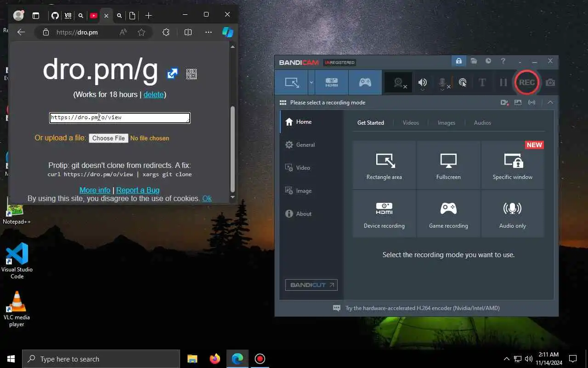Switch to the VB browser tab
This screenshot has height=368, width=588.
(68, 16)
